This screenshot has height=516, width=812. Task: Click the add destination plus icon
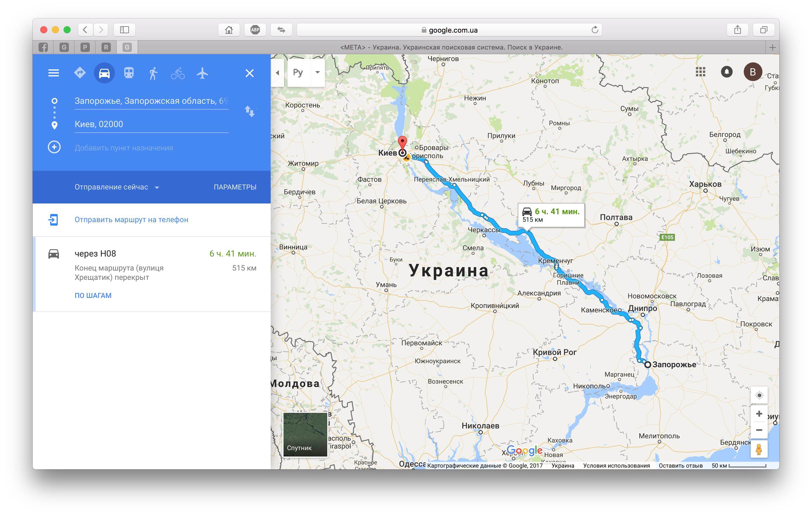[54, 147]
